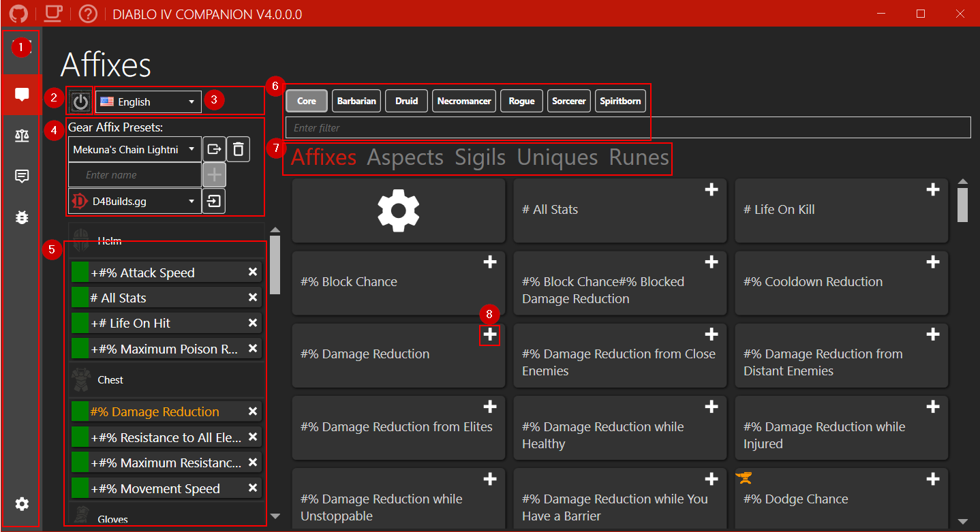Change color swatch of +#% Movement Speed
The height and width of the screenshot is (532, 980).
point(80,488)
